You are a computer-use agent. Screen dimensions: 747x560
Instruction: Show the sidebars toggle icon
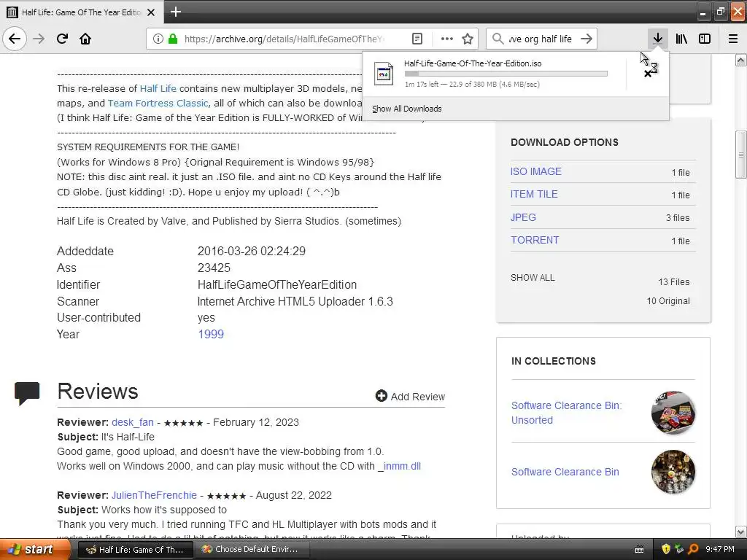[705, 39]
